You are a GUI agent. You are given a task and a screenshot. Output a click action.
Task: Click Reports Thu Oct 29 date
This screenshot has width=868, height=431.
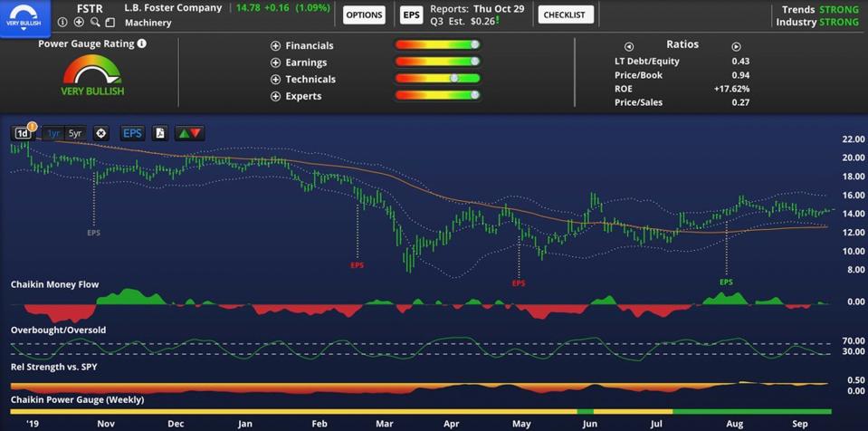(x=477, y=9)
